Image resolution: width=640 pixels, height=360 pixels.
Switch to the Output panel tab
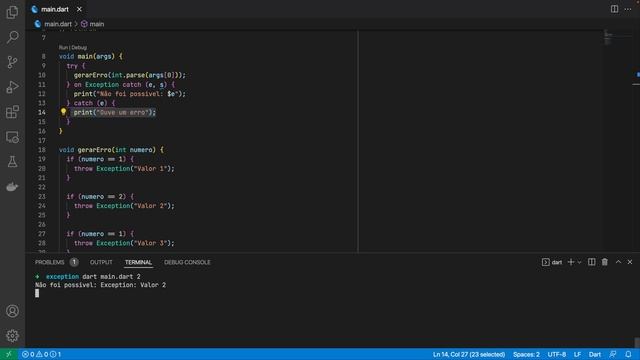pyautogui.click(x=101, y=262)
